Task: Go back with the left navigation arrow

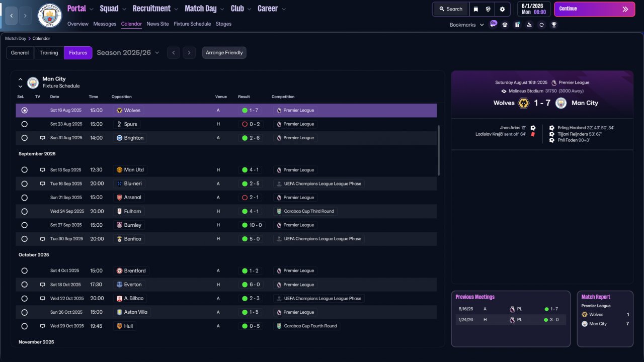Action: [12, 16]
